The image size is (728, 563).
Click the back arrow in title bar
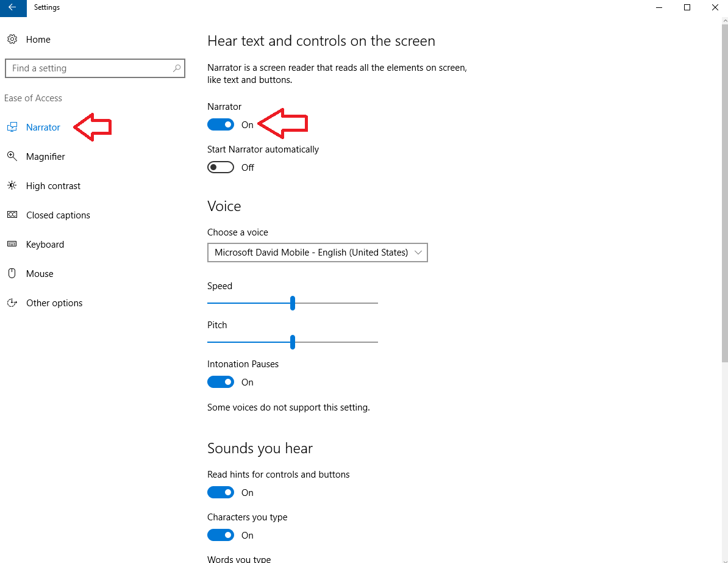click(13, 8)
